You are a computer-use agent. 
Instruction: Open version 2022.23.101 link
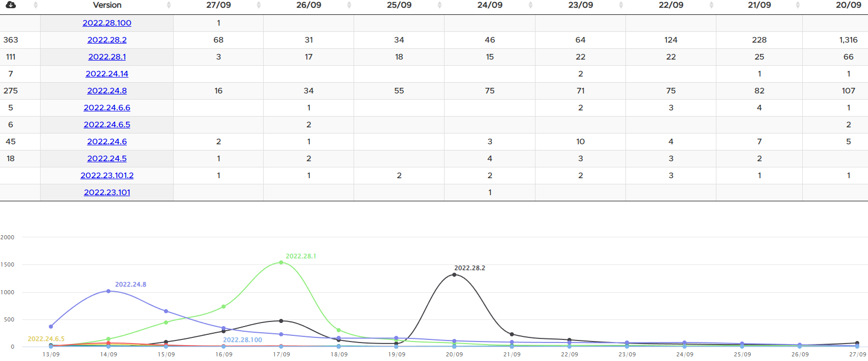(107, 193)
